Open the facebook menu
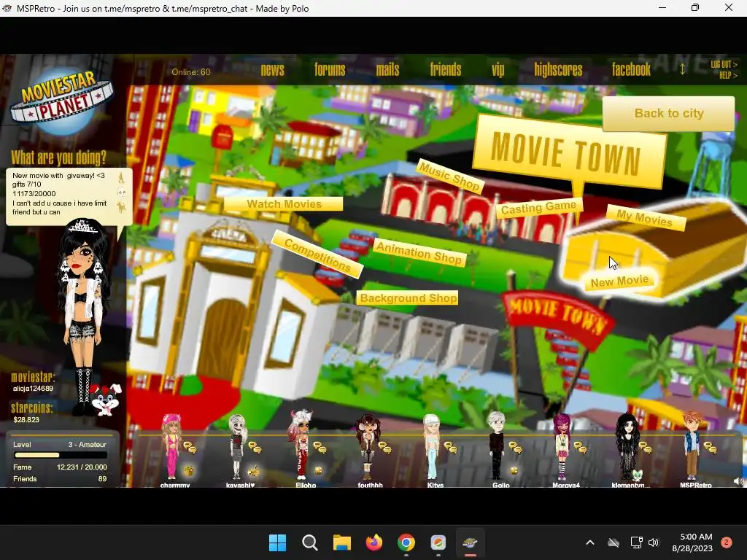 point(631,70)
